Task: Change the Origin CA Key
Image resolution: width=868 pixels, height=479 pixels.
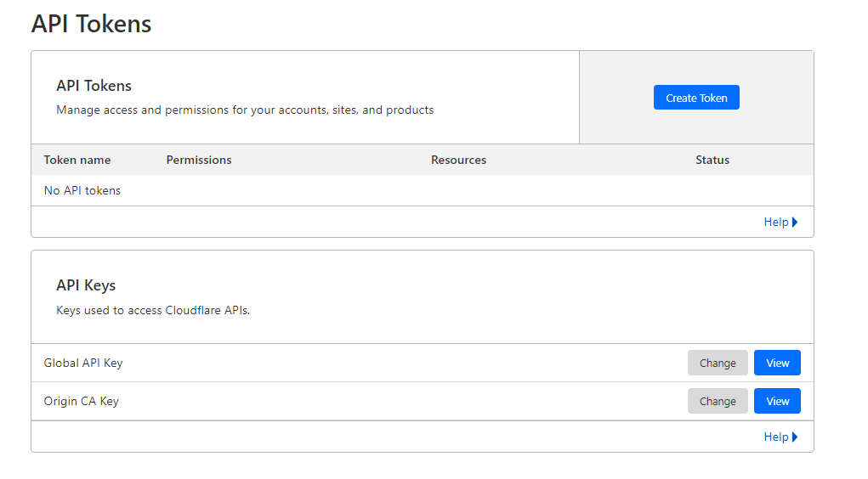Action: click(718, 401)
